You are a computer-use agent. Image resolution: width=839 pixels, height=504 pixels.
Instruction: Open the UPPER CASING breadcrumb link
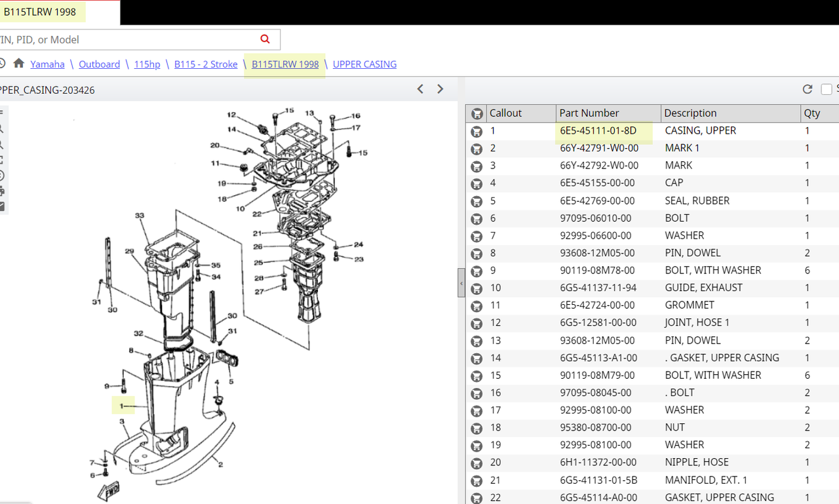pos(364,64)
